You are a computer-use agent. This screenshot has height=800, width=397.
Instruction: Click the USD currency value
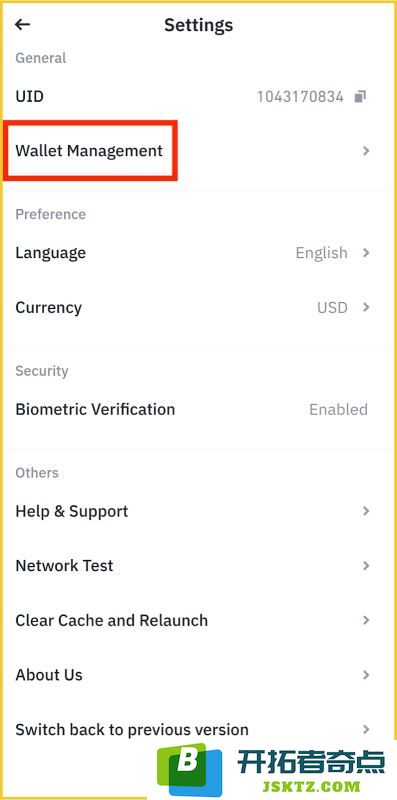click(x=332, y=308)
